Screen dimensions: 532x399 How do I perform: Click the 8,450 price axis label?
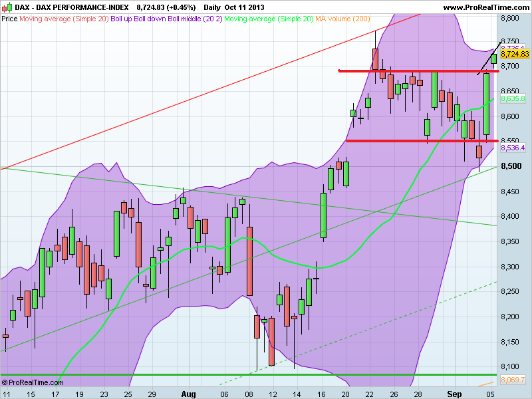(510, 192)
